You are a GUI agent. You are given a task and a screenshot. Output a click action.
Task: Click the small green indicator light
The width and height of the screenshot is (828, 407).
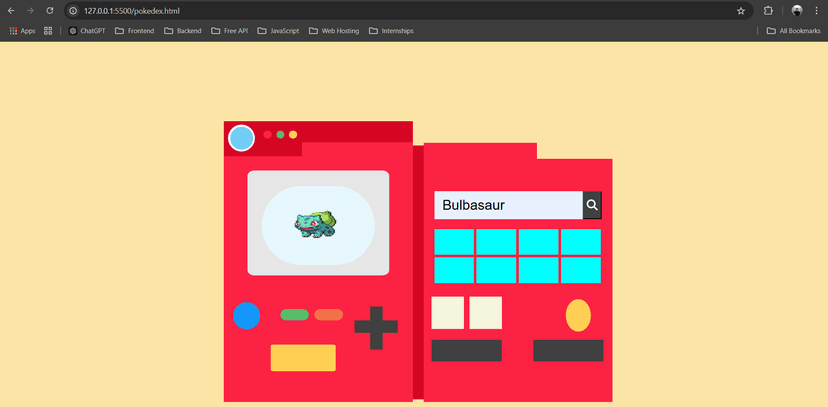point(280,135)
